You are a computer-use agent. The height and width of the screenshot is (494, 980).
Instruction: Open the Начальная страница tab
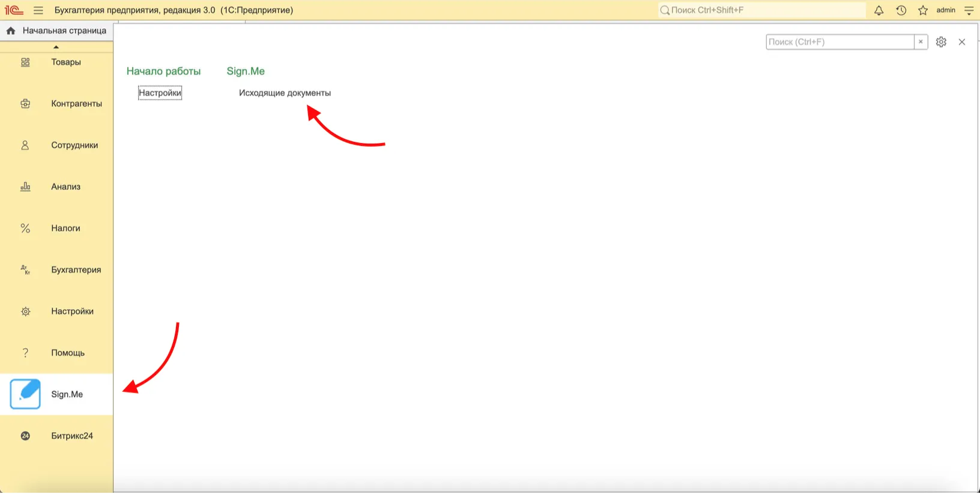[x=64, y=31]
